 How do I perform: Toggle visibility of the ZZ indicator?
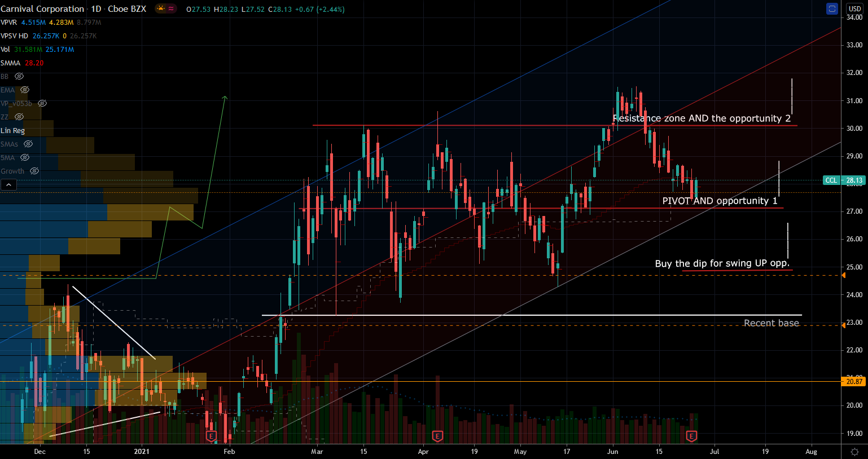[x=19, y=117]
